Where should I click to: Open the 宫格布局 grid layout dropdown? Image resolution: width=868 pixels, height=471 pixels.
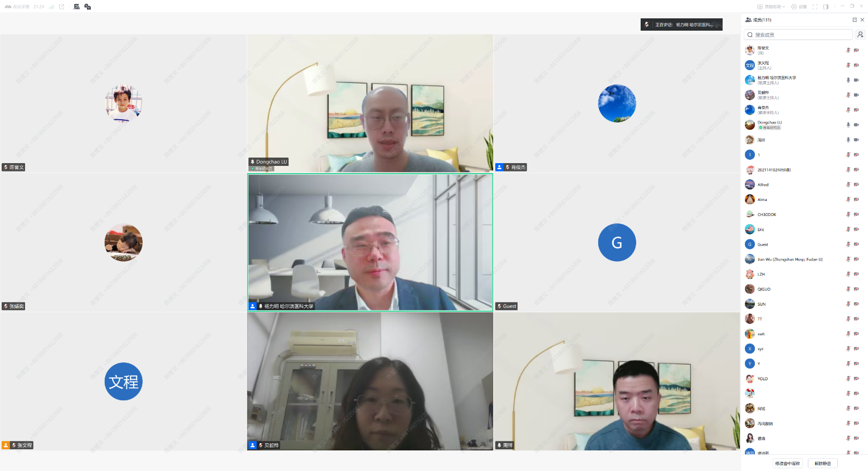(771, 7)
